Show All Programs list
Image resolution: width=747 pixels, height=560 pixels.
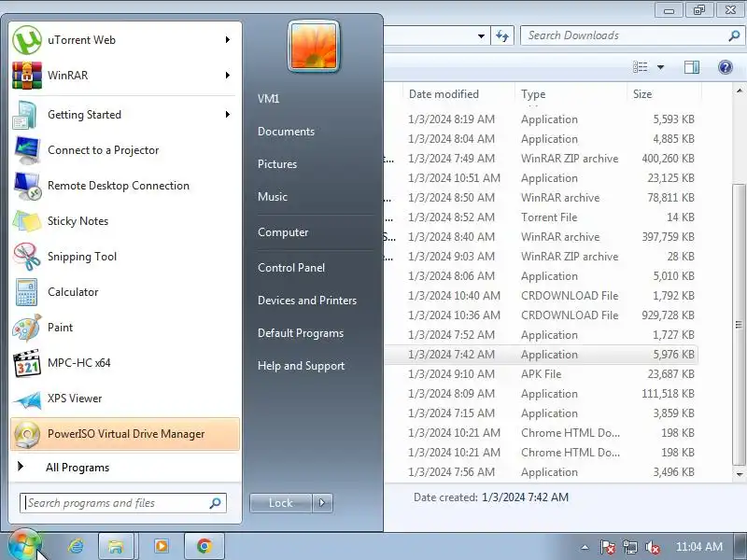pyautogui.click(x=125, y=468)
